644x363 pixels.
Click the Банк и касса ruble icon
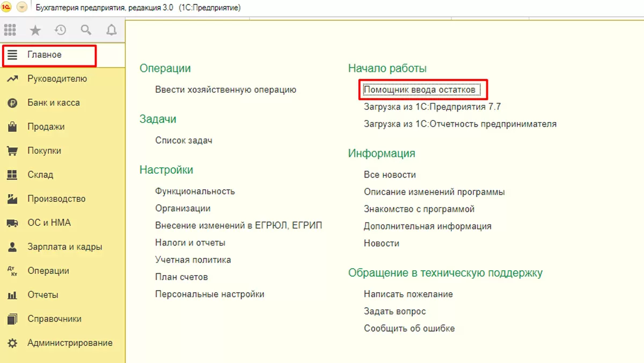click(12, 103)
